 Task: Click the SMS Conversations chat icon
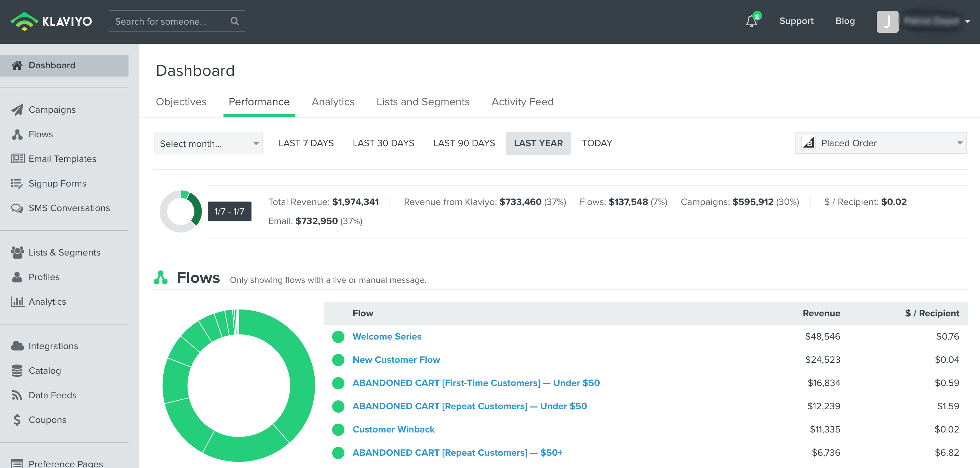tap(17, 208)
